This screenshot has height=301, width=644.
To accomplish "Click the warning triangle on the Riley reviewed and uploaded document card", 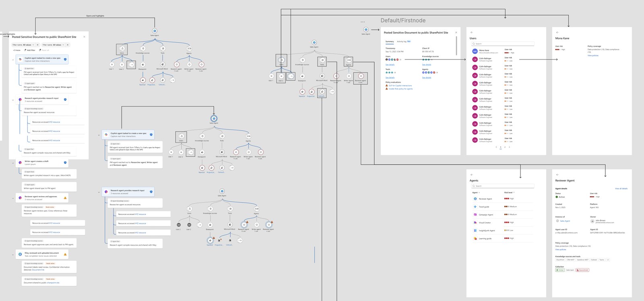I will pyautogui.click(x=65, y=254).
